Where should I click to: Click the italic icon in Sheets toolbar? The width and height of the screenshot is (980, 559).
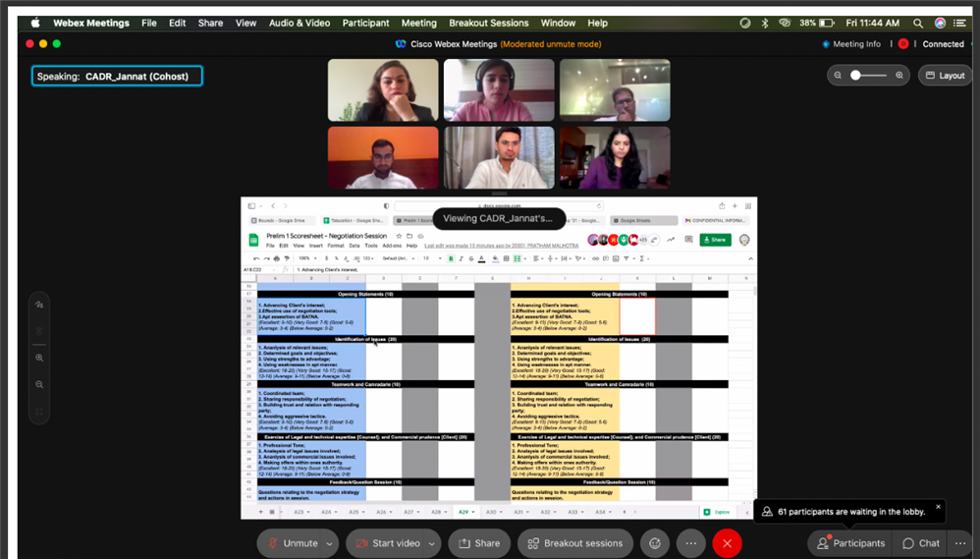[462, 258]
